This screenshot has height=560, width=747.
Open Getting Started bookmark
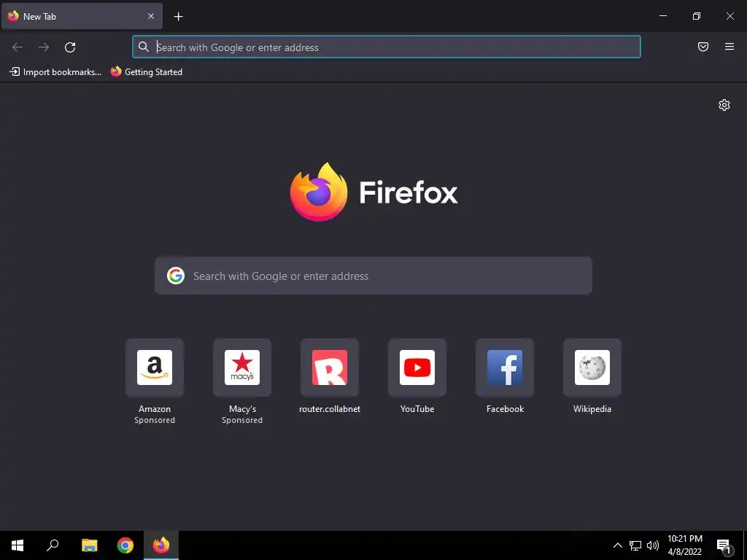coord(146,72)
